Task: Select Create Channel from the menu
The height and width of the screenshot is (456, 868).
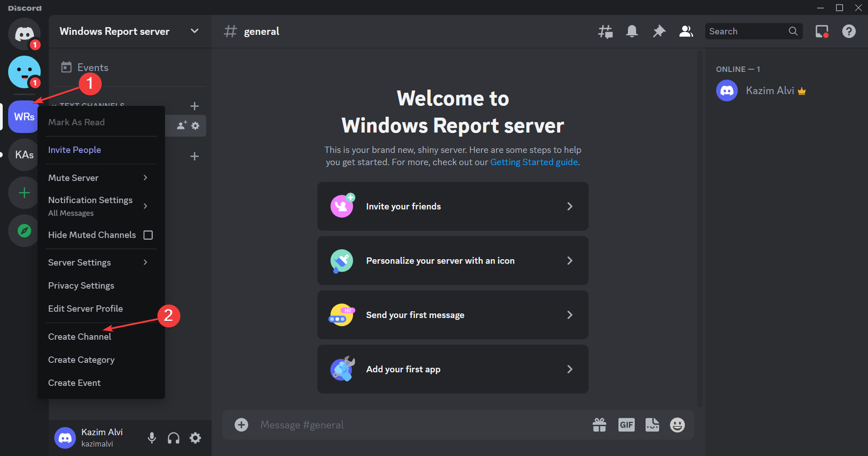Action: coord(101,337)
